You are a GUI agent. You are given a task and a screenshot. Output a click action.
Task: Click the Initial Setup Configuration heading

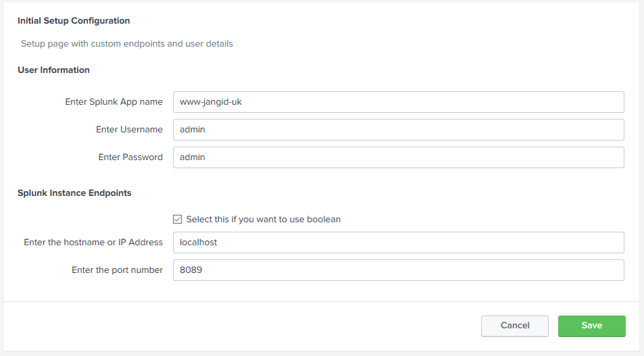coord(74,21)
